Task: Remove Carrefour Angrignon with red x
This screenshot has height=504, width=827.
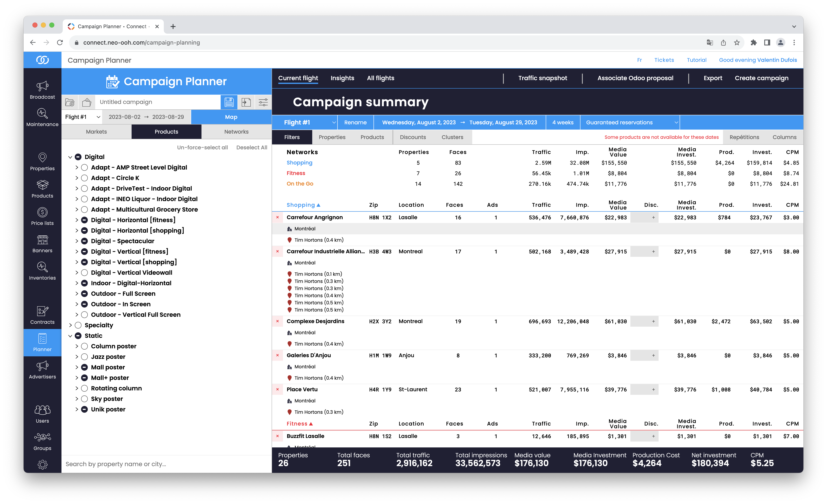Action: tap(277, 217)
